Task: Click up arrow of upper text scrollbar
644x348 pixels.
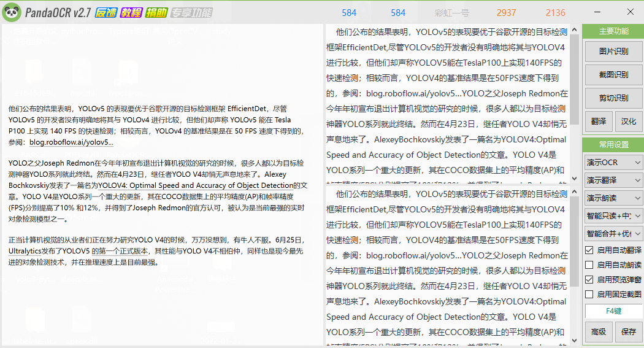Action: pos(575,29)
